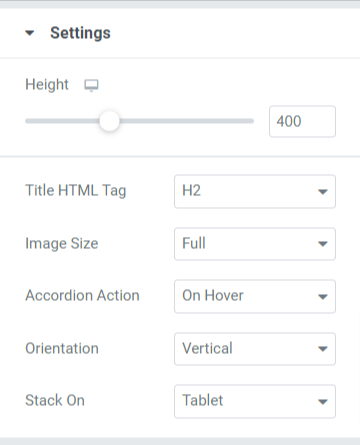Click the Title HTML Tag label
This screenshot has width=360, height=445.
coord(76,191)
